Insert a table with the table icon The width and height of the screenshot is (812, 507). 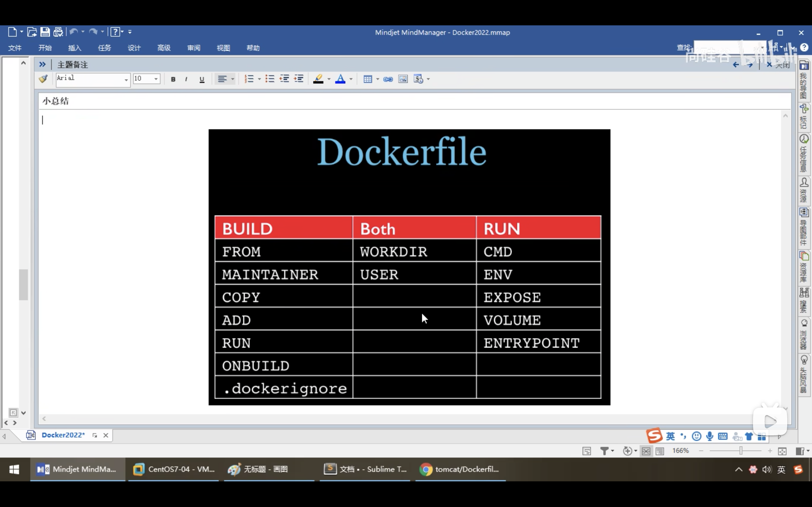[368, 79]
